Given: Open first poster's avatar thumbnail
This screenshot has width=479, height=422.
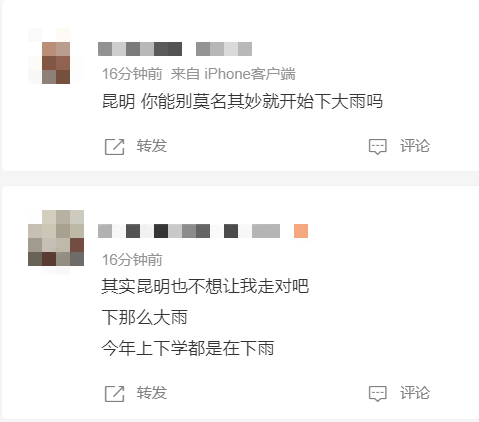Looking at the screenshot, I should (x=56, y=56).
